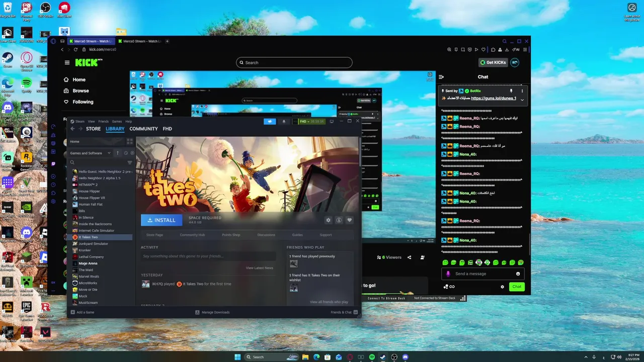Screen dimensions: 644x362
Task: Click the Steam library sort-ascending arrow
Action: pos(118,153)
